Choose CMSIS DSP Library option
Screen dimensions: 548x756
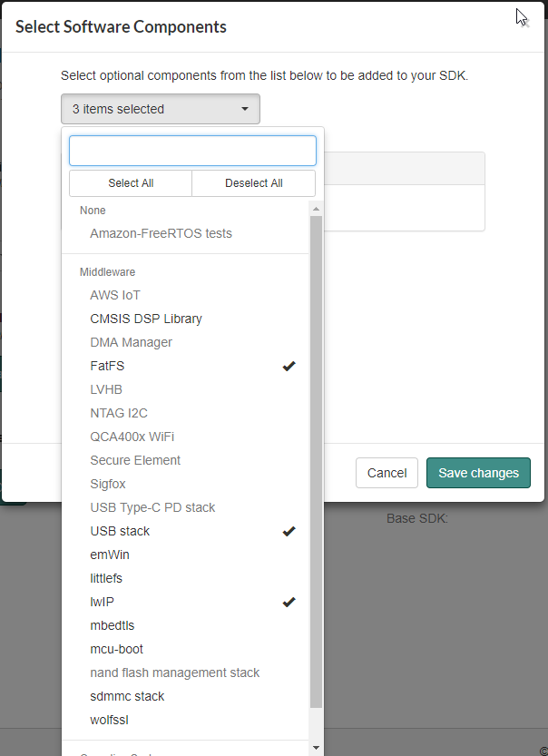[x=146, y=319]
